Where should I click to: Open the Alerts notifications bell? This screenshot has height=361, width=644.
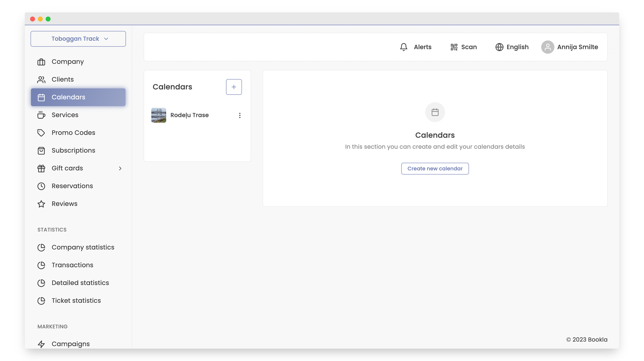point(404,47)
